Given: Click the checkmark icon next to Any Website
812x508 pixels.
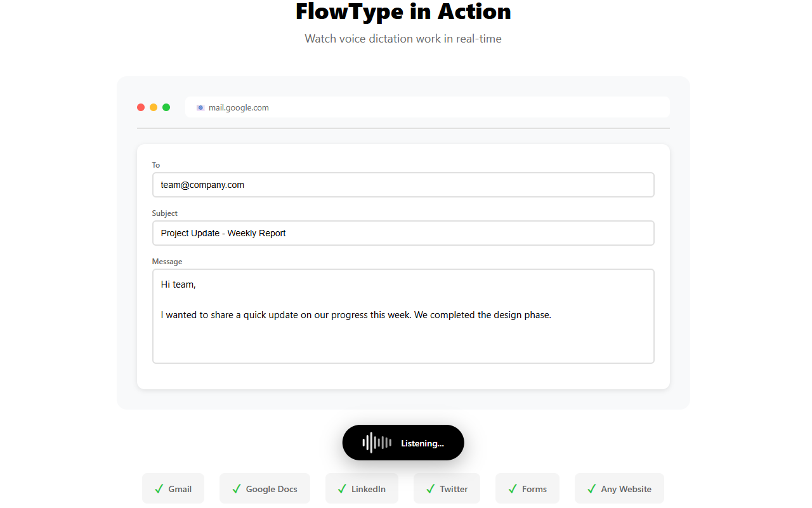Looking at the screenshot, I should tap(592, 489).
